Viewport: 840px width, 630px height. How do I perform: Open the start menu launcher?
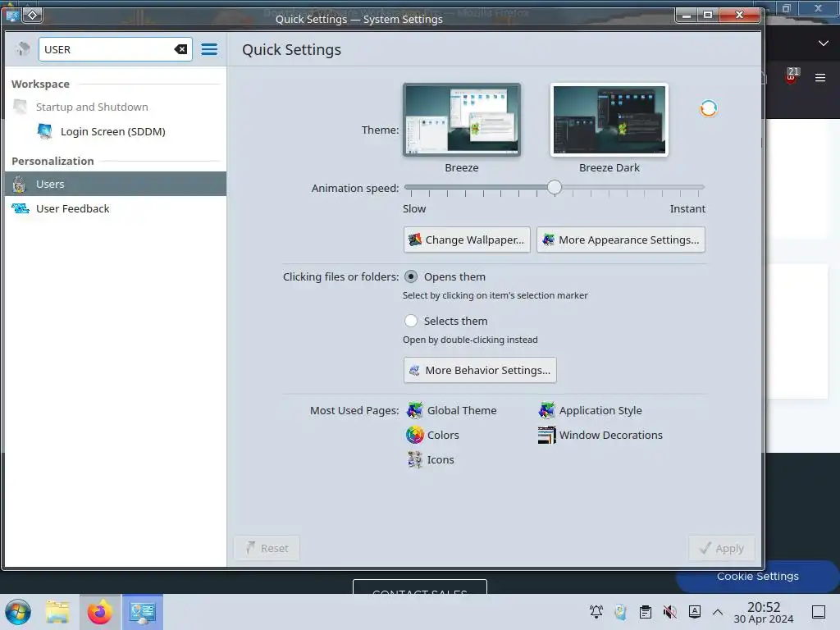pos(18,612)
